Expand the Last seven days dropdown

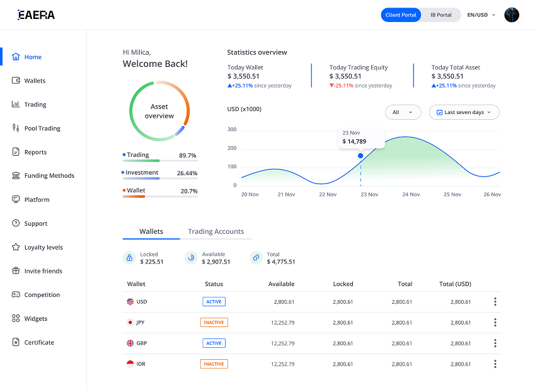[x=464, y=112]
